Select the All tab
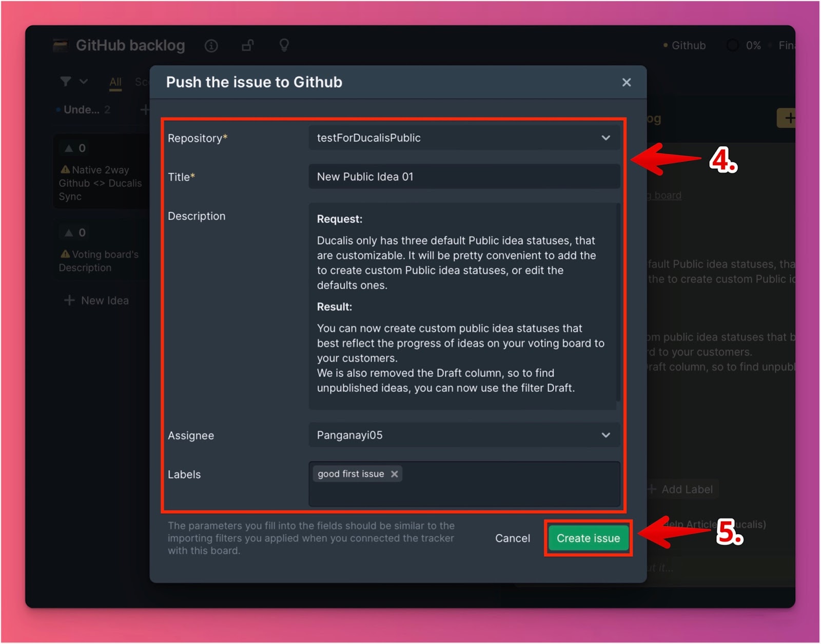The image size is (821, 644). (115, 82)
